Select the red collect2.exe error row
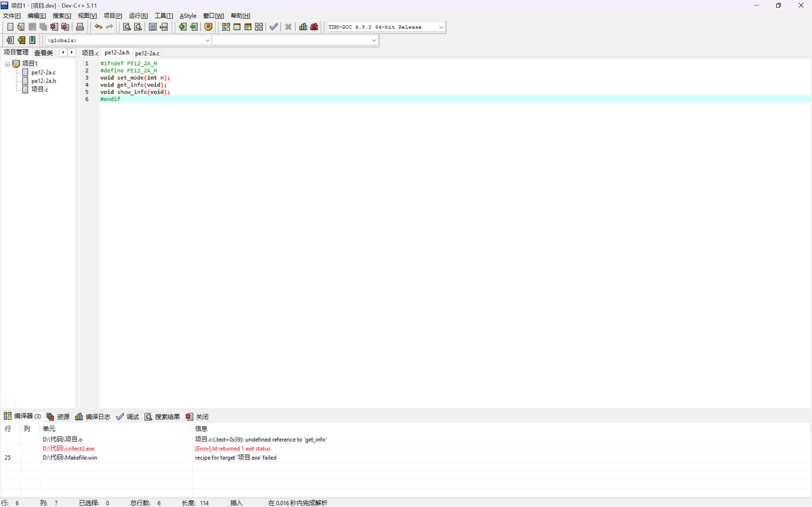Image resolution: width=812 pixels, height=507 pixels. click(69, 448)
